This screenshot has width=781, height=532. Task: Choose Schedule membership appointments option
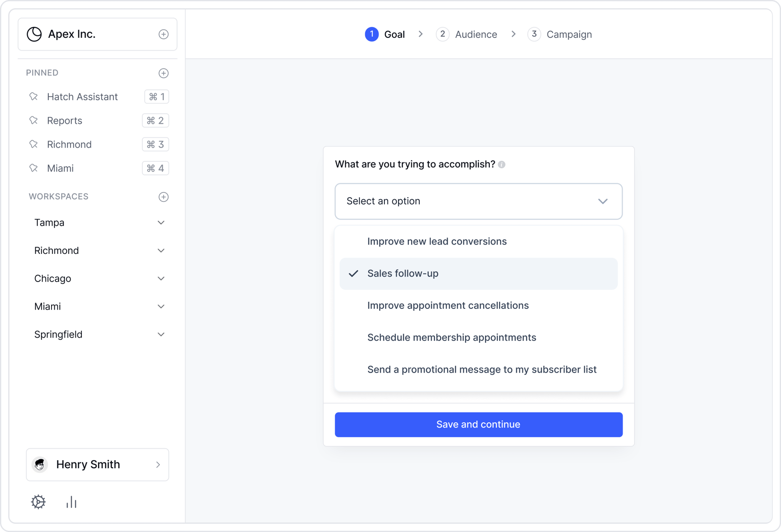451,337
